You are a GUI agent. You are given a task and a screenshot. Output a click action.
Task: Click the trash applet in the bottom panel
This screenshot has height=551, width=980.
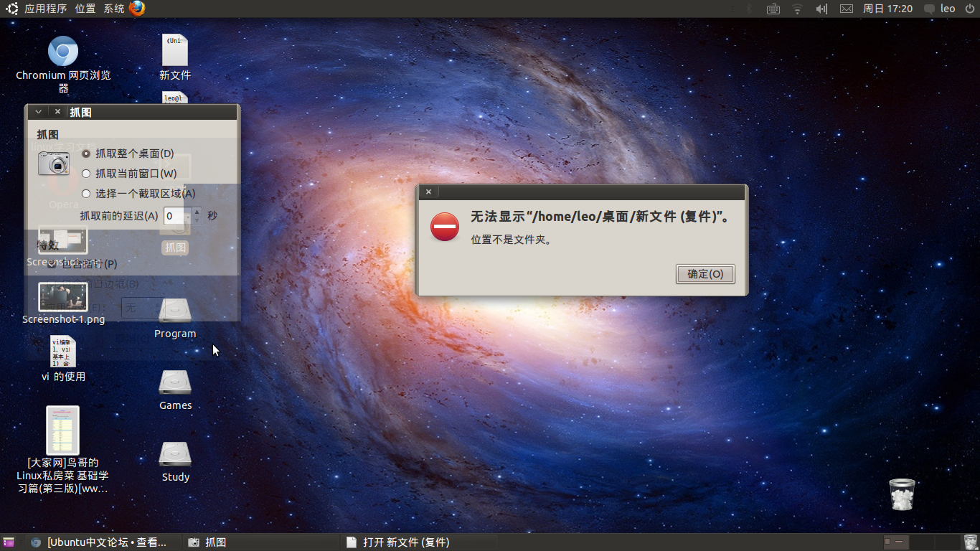[971, 542]
